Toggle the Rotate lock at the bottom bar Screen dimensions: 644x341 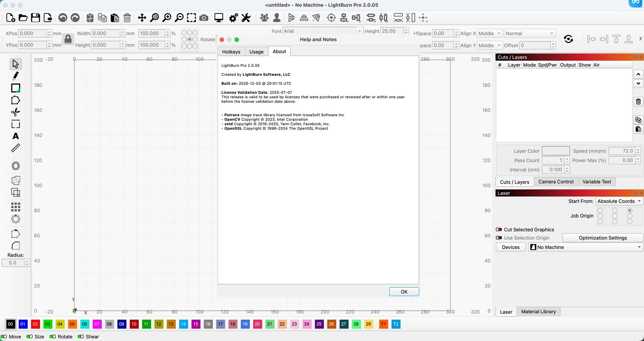pos(53,337)
